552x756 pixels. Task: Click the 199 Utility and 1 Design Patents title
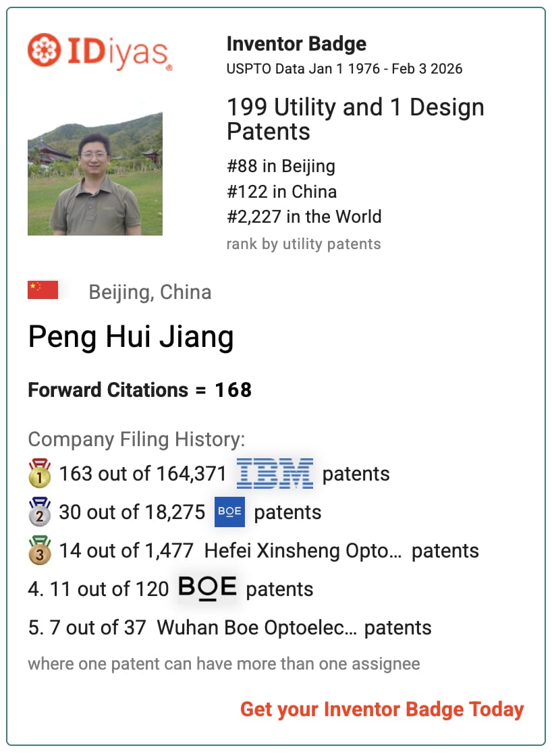tap(356, 119)
